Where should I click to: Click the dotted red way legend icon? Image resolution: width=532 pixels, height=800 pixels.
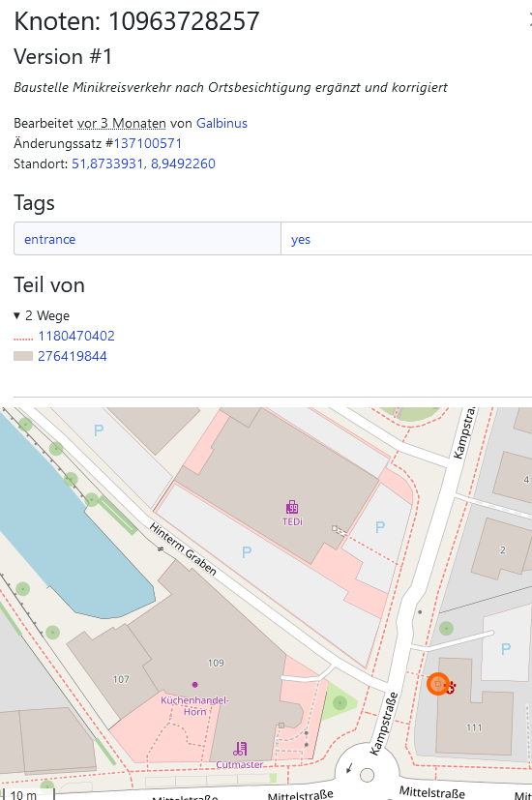point(23,337)
